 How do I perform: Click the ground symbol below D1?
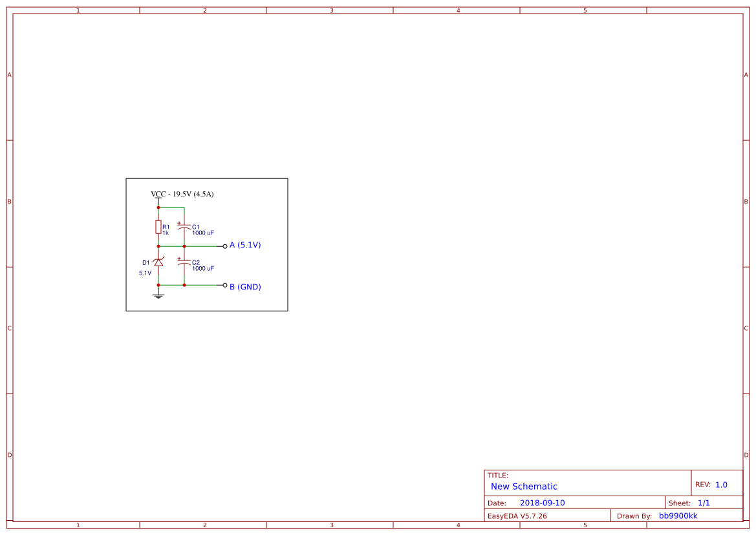click(x=158, y=295)
